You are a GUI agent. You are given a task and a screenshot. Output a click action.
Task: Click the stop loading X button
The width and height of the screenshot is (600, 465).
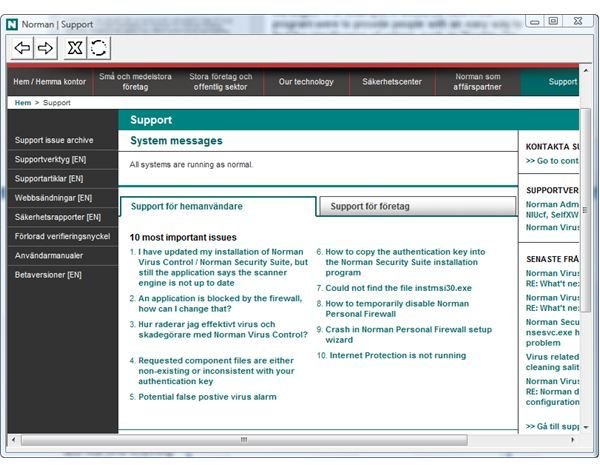tap(75, 48)
